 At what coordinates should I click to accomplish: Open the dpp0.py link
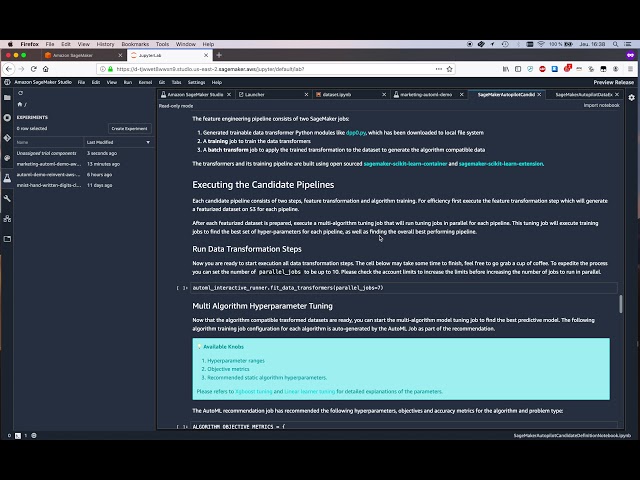[x=356, y=133]
